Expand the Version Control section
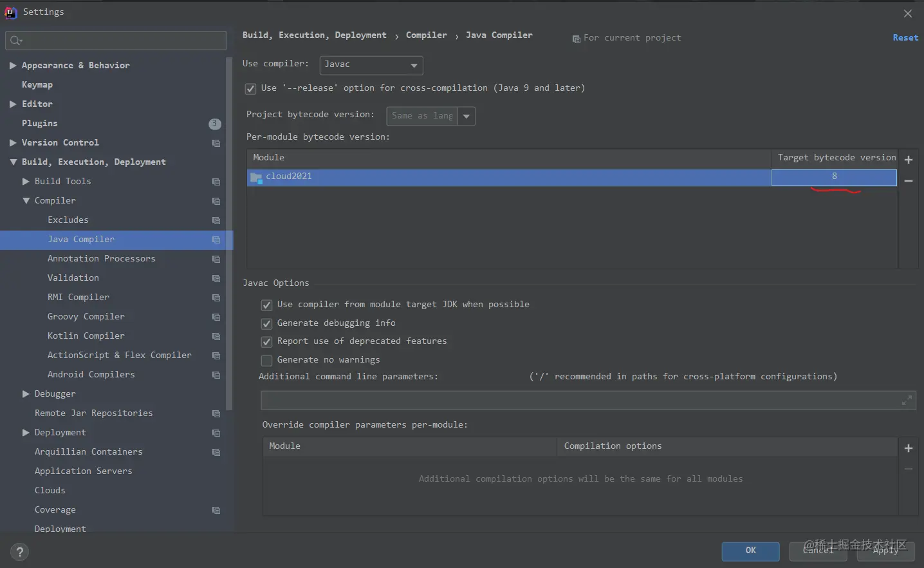Screen dimensions: 924x568 pyautogui.click(x=13, y=143)
